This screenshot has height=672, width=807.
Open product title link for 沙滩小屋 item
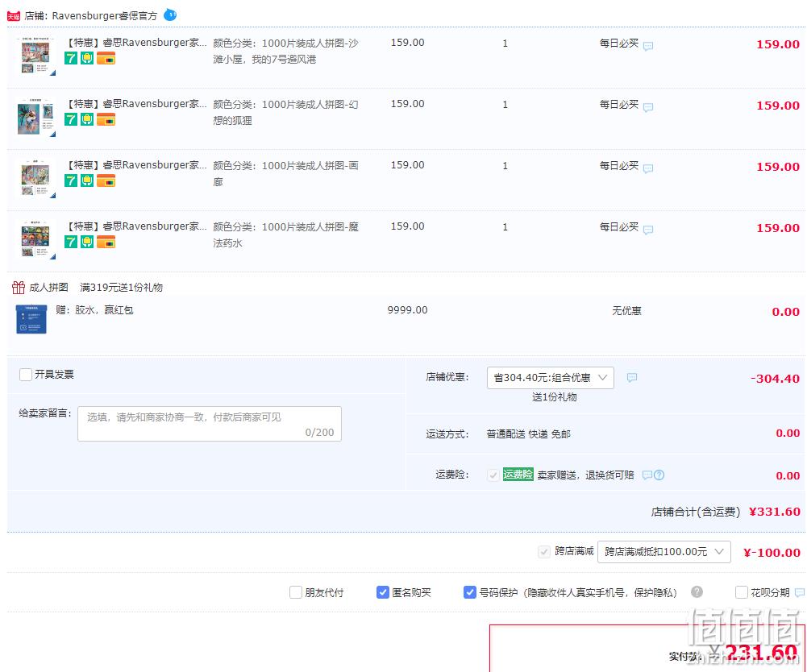[135, 43]
